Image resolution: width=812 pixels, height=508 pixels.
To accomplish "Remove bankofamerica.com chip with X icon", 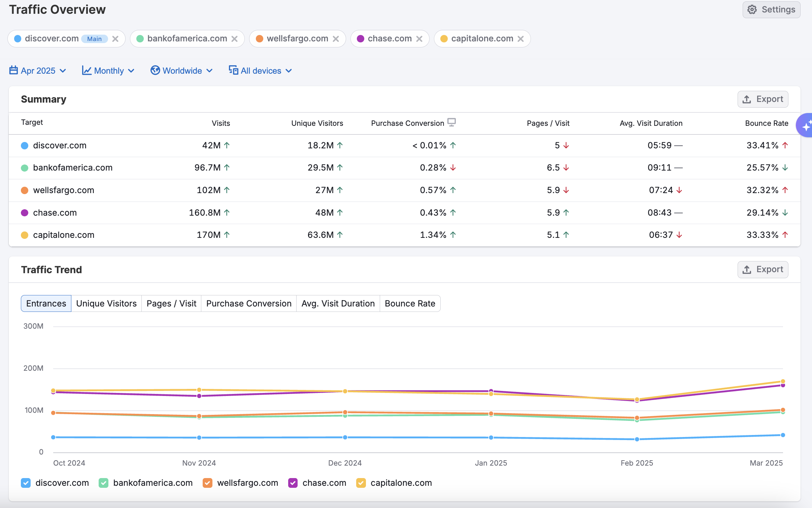I will (x=235, y=39).
